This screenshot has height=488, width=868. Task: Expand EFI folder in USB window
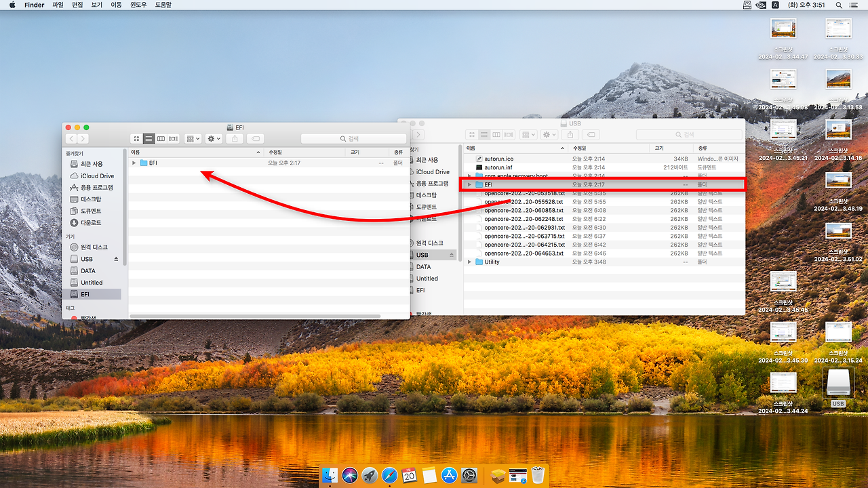[x=469, y=184]
